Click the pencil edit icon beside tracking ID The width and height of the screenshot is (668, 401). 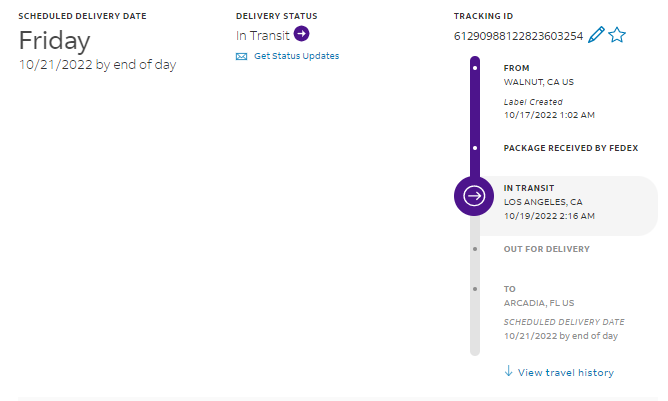pos(597,36)
